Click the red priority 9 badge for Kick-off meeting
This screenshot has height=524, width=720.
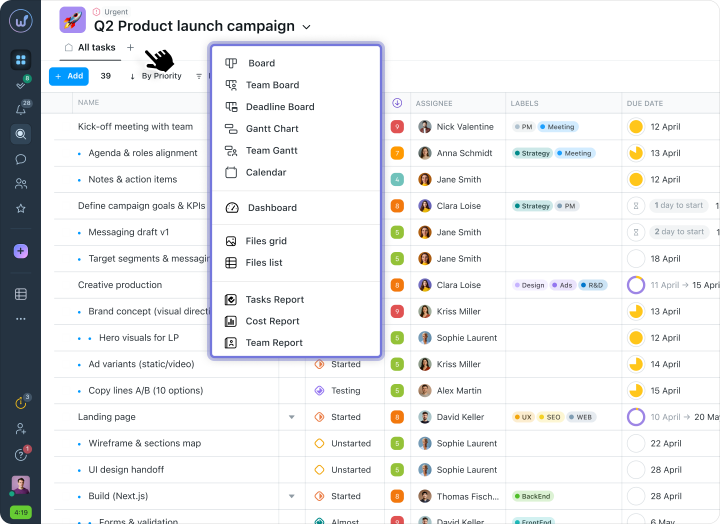pos(397,127)
